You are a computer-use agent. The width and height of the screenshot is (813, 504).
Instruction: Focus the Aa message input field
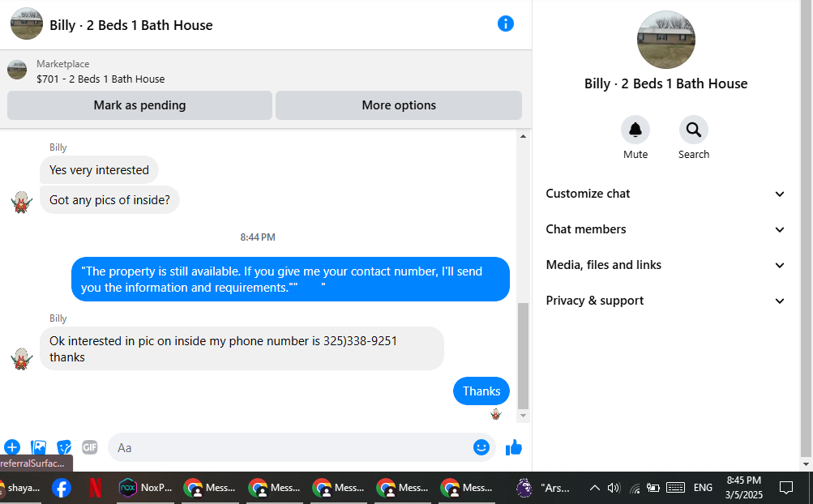tap(290, 447)
